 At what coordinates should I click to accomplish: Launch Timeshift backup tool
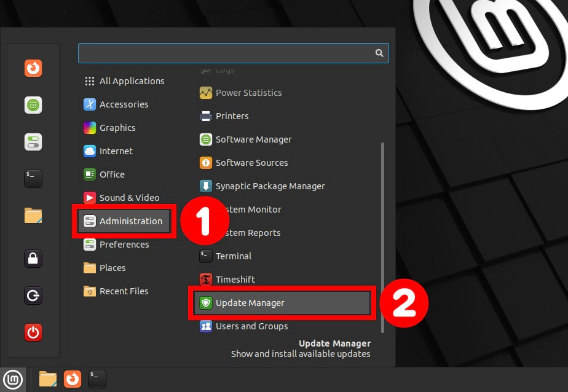(x=235, y=280)
